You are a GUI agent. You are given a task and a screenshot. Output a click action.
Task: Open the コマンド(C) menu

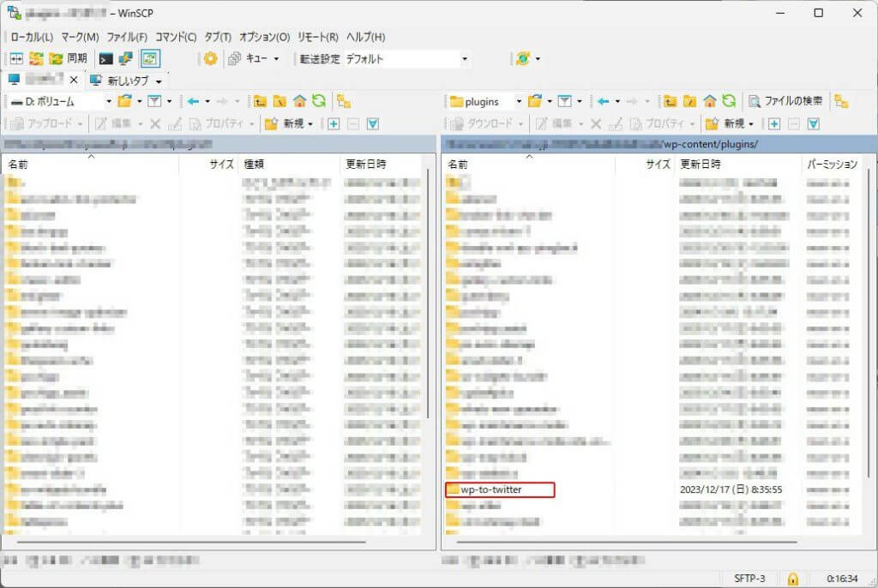click(176, 37)
